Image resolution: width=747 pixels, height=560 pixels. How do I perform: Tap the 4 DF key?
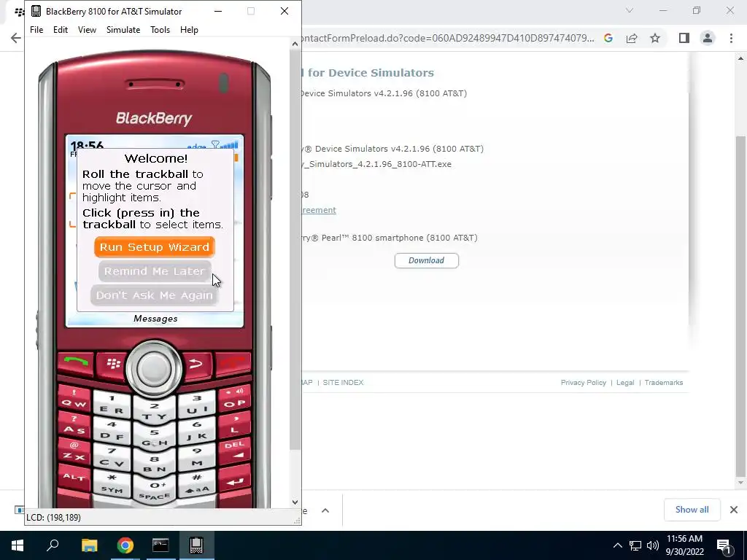(x=112, y=430)
